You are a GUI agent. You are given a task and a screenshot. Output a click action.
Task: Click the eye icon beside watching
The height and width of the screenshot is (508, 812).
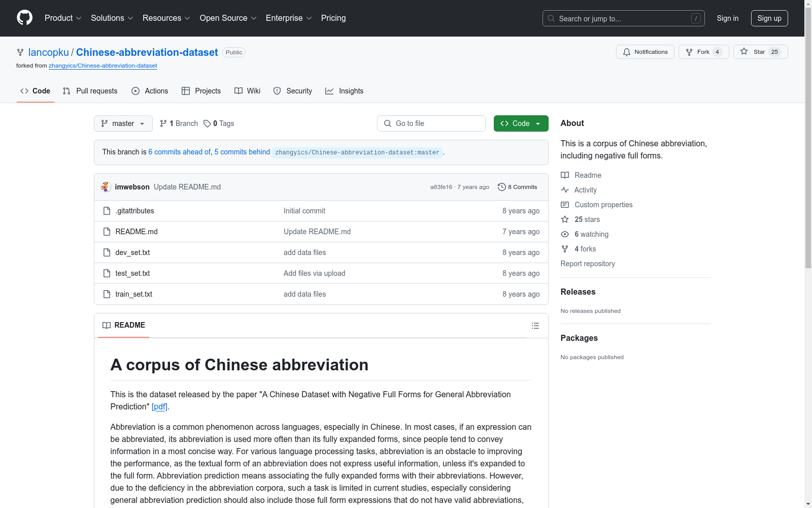pos(565,234)
